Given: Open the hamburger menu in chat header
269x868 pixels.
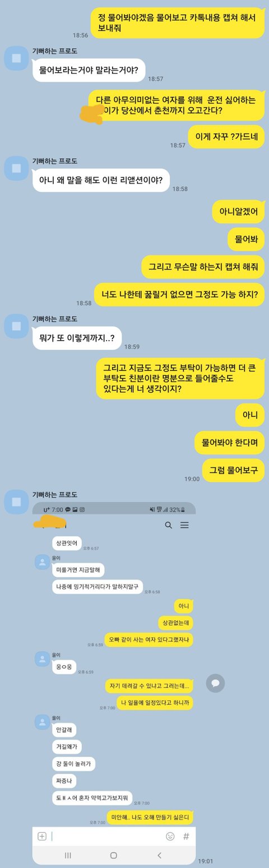Looking at the screenshot, I should tap(184, 525).
